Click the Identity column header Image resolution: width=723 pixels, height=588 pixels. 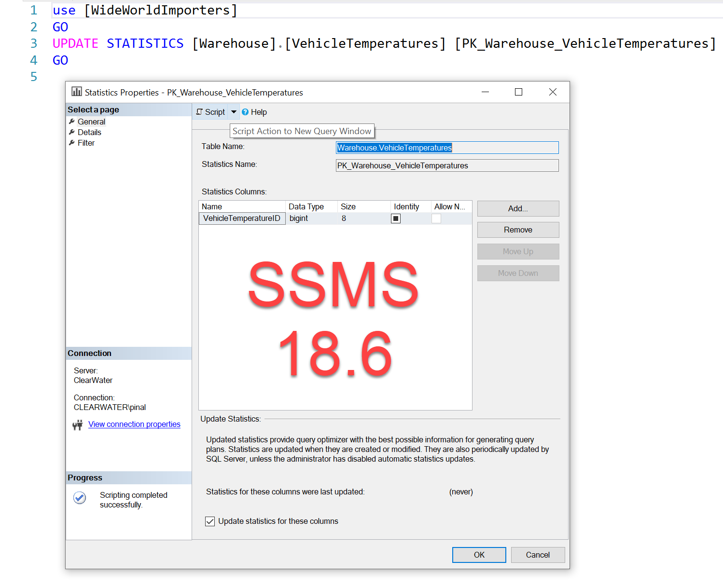pyautogui.click(x=411, y=206)
